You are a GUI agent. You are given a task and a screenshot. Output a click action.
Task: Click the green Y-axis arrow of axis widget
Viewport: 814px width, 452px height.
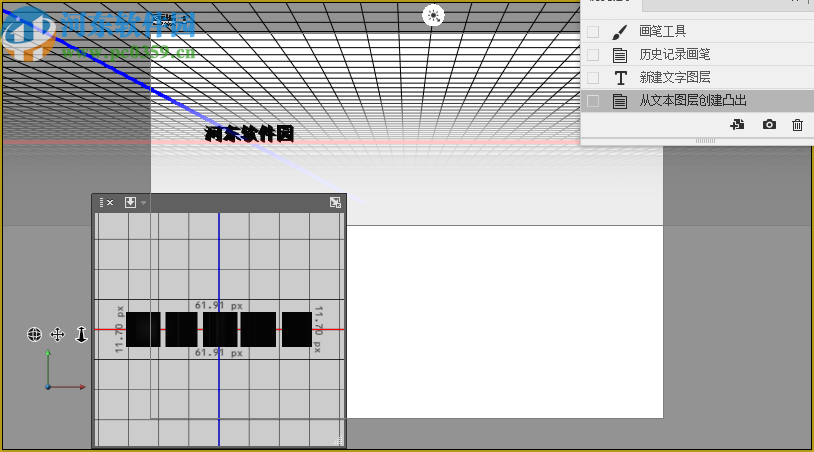48,353
